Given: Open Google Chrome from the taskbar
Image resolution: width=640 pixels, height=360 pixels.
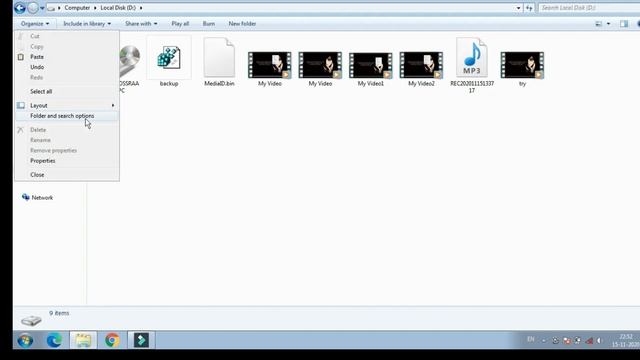Looking at the screenshot, I should tap(112, 340).
